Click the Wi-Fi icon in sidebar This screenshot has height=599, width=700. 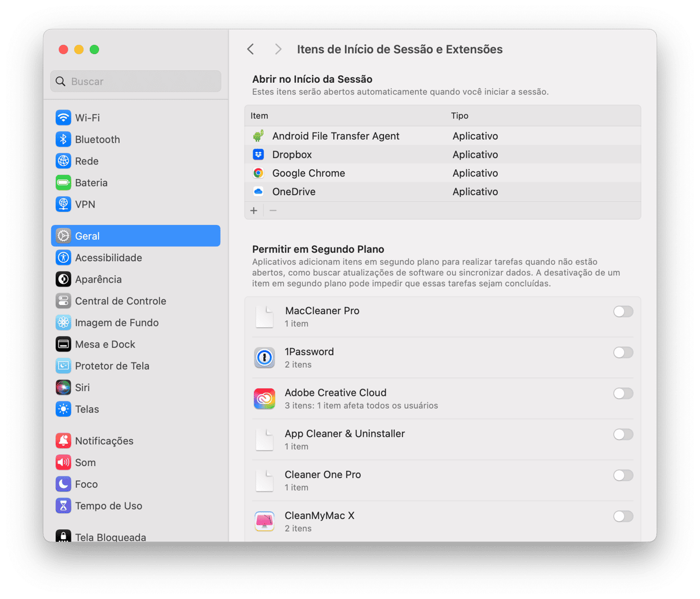63,117
